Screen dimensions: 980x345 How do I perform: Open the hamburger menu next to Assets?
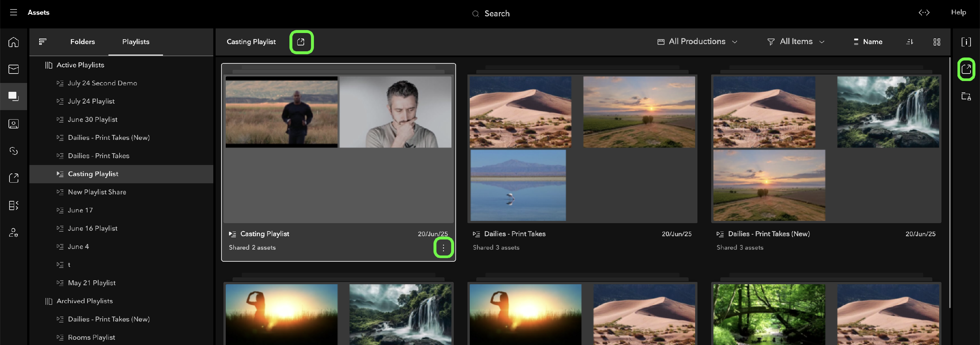(x=13, y=12)
